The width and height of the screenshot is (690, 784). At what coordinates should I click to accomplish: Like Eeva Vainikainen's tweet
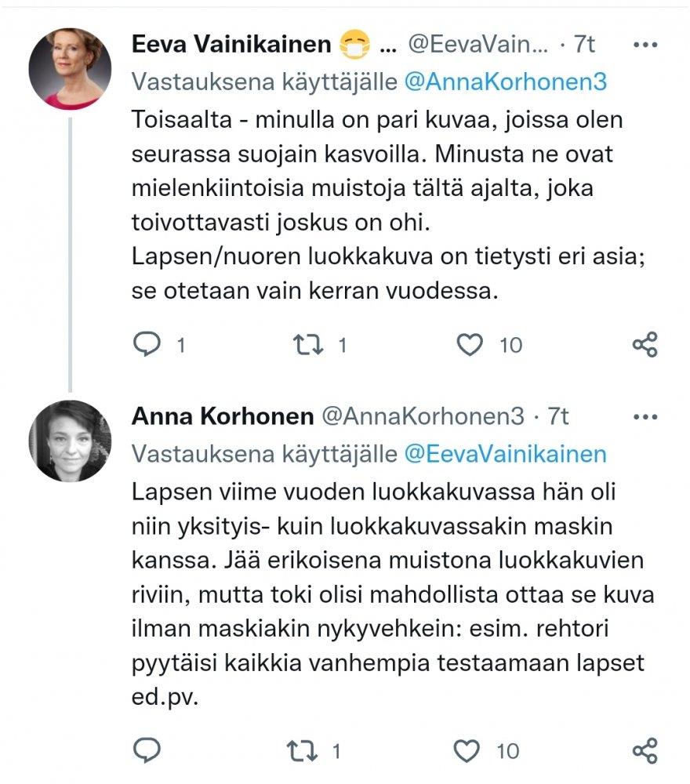coord(470,344)
